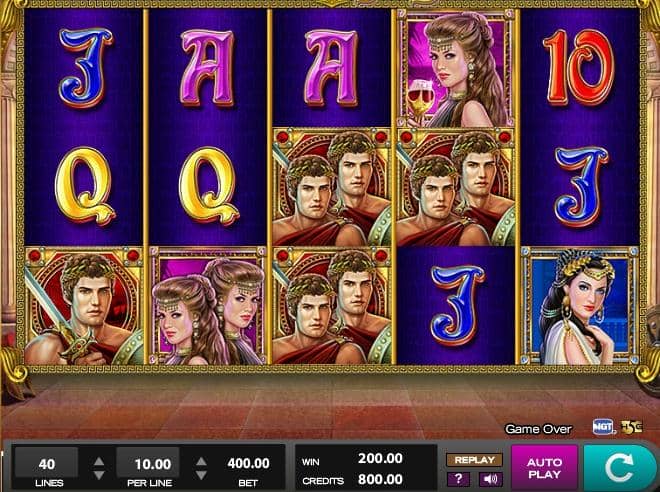Select the Per Line value field showing 10.00
The image size is (660, 492).
[x=148, y=463]
